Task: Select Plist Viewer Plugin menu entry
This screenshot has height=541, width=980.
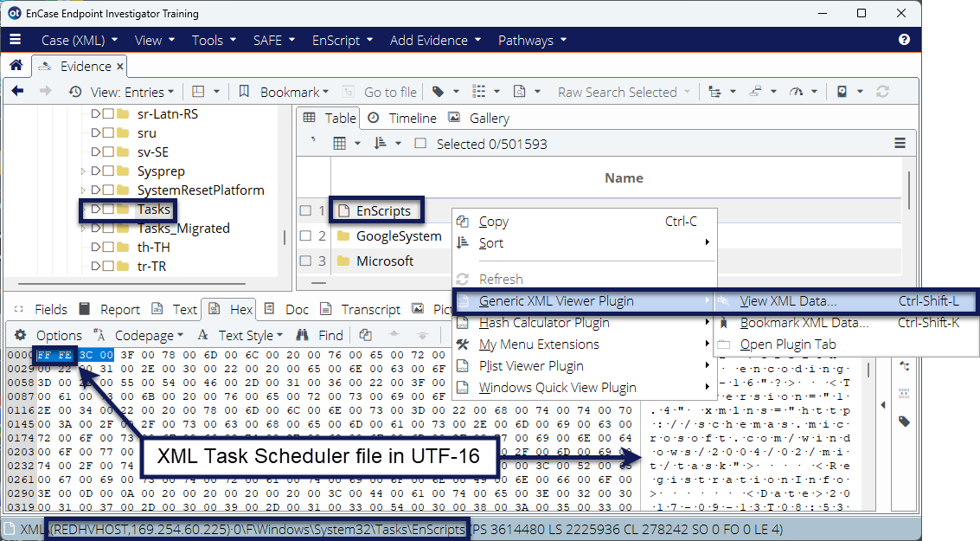Action: point(585,366)
